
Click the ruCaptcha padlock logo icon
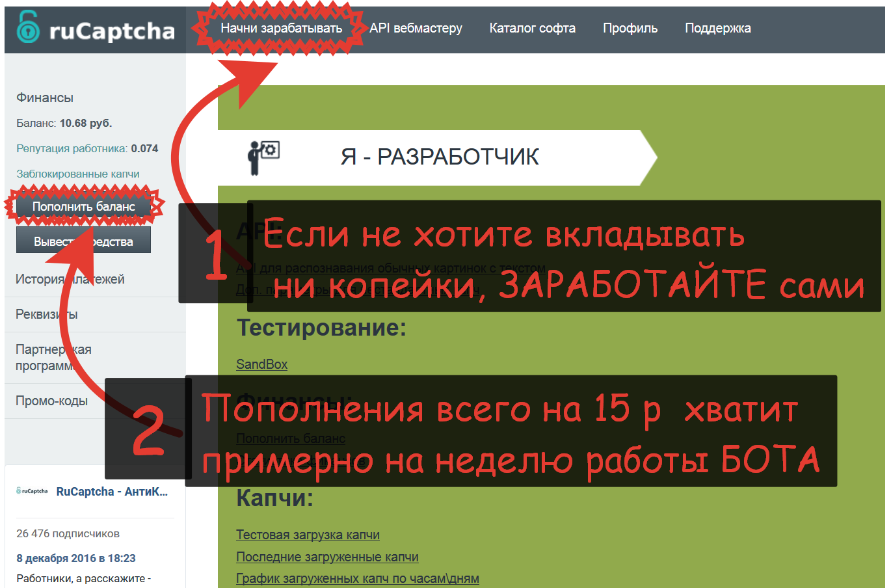point(28,28)
